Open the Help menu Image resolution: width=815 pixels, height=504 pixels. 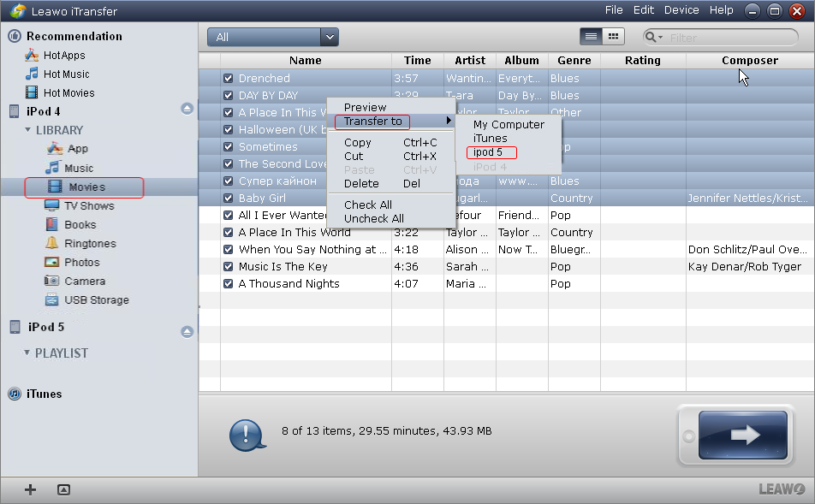point(722,10)
